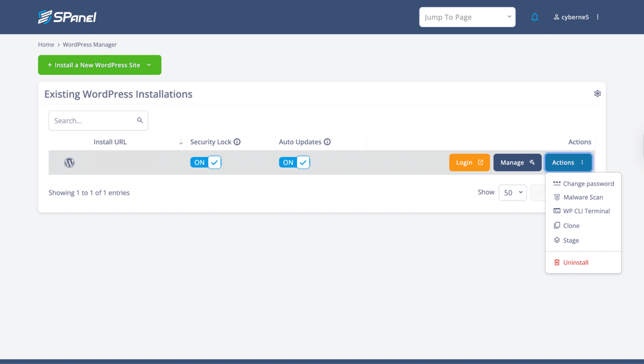Viewport: 644px width, 364px height.
Task: Click the Auto Updates column header text
Action: tap(300, 141)
